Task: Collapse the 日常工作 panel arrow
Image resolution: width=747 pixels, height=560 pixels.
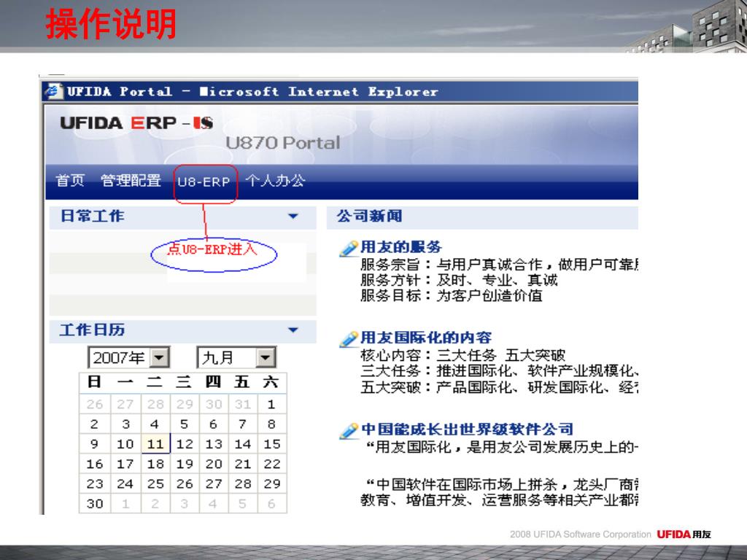Action: tap(293, 216)
